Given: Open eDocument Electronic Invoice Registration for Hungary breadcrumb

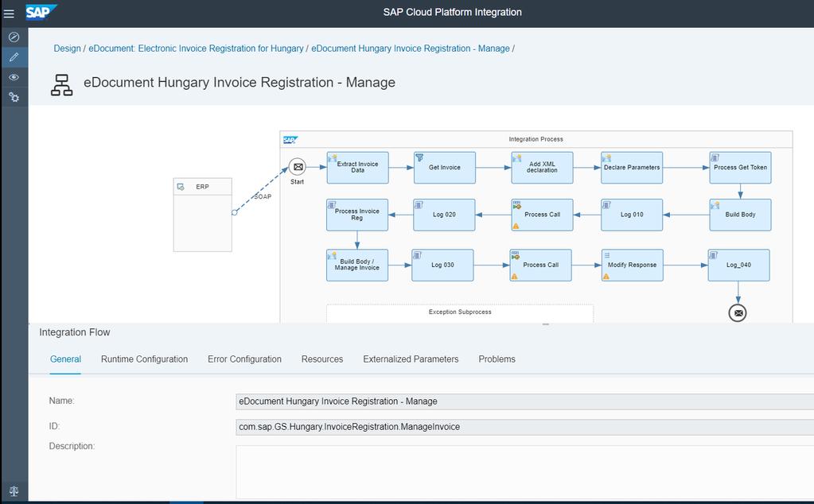Looking at the screenshot, I should click(196, 48).
